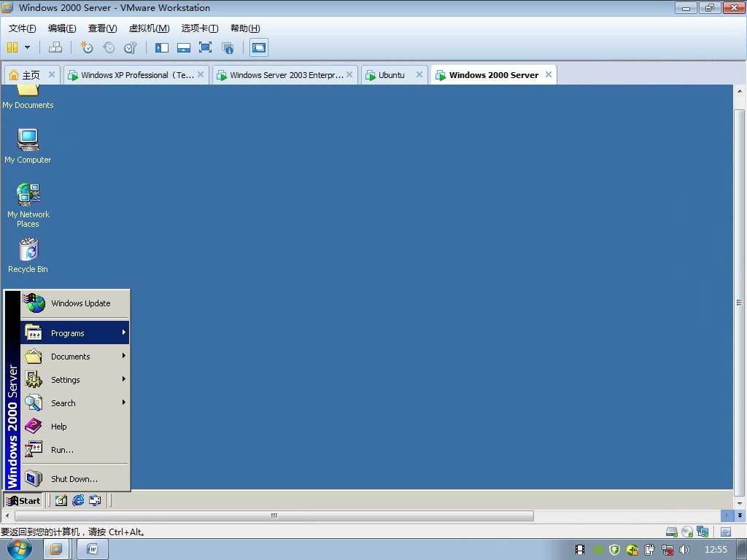747x560 pixels.
Task: Click the host Windows 7 Start orb
Action: pyautogui.click(x=19, y=550)
